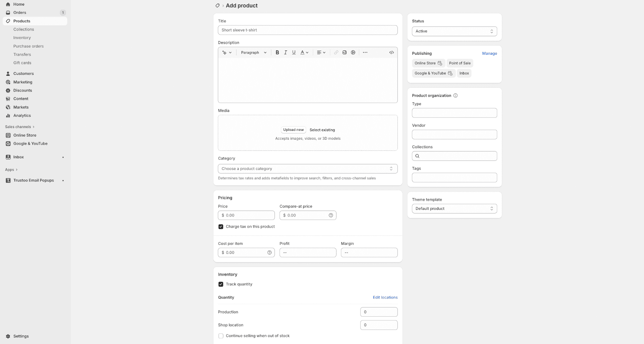Expand the Sales channels section
The width and height of the screenshot is (644, 344).
click(20, 127)
